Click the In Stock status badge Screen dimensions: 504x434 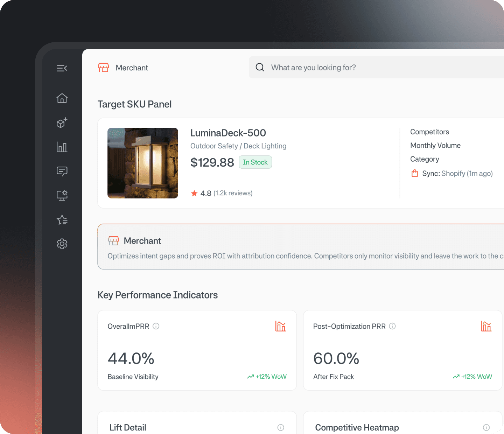(x=255, y=162)
